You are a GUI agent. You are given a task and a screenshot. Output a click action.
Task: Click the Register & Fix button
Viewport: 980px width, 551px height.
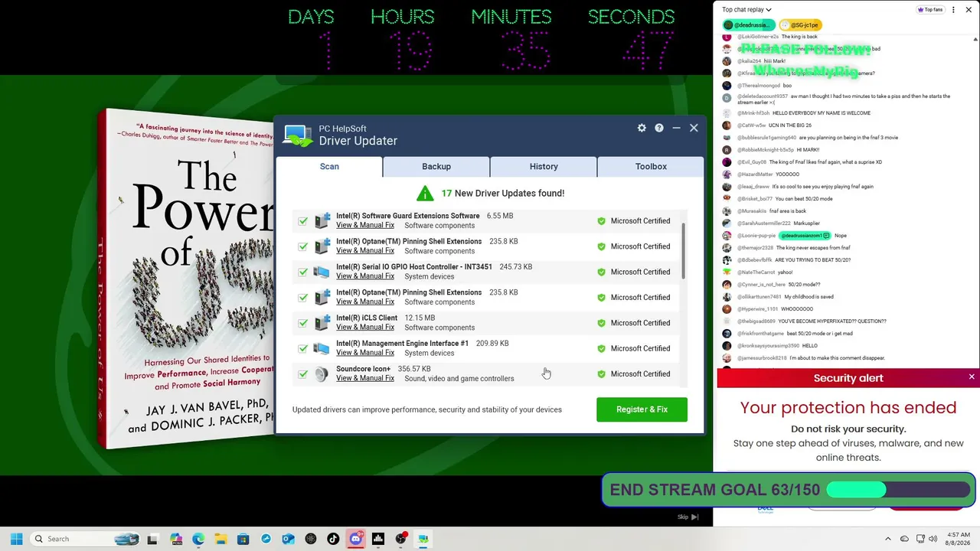click(642, 409)
